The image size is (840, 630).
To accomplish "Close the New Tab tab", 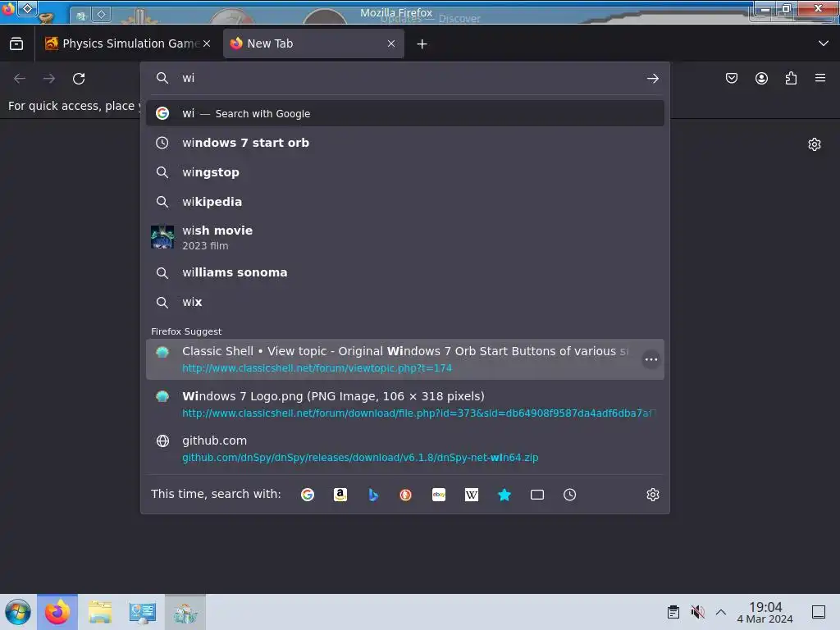I will [391, 43].
